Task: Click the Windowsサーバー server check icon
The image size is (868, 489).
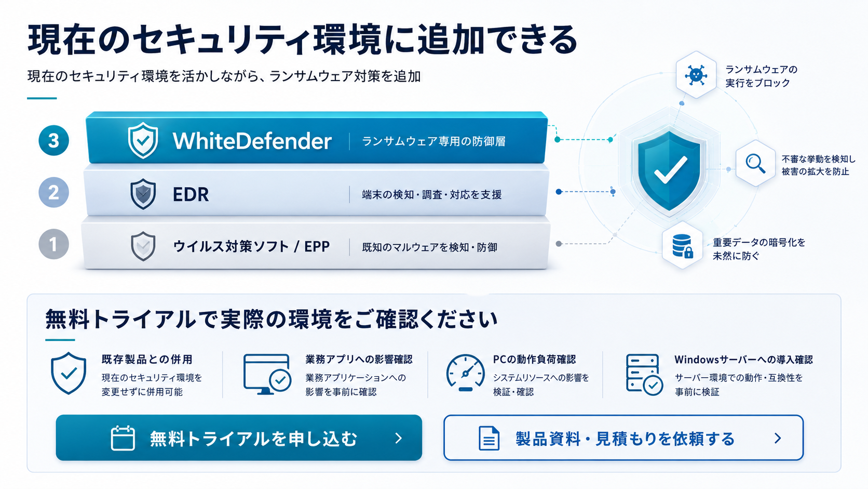Action: coord(644,375)
